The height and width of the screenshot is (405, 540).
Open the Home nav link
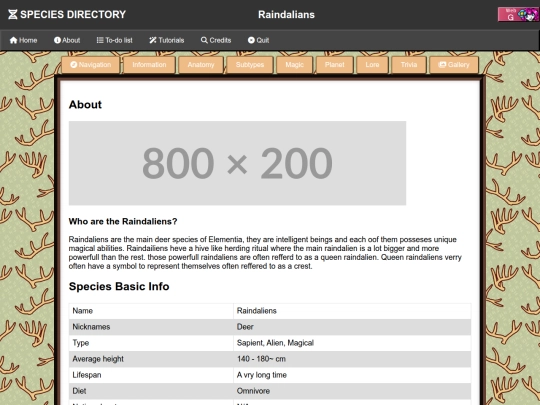(23, 40)
